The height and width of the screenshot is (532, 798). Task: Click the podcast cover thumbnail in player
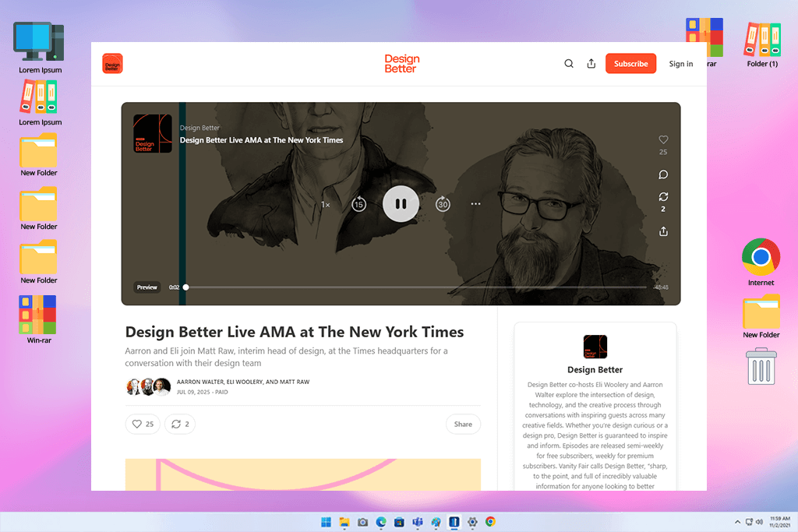(153, 133)
